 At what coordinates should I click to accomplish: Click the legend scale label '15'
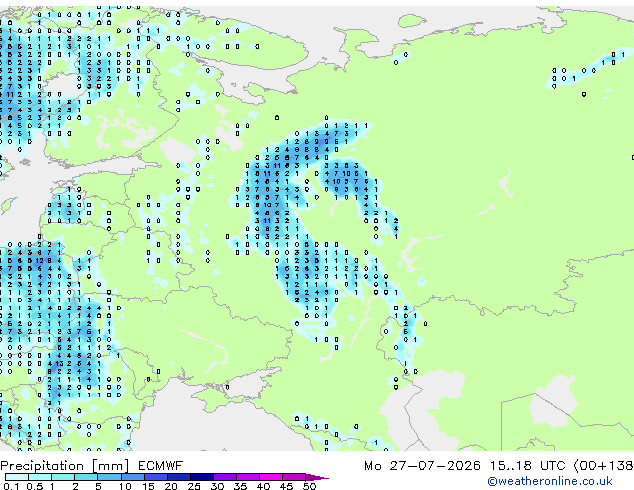pos(148,486)
